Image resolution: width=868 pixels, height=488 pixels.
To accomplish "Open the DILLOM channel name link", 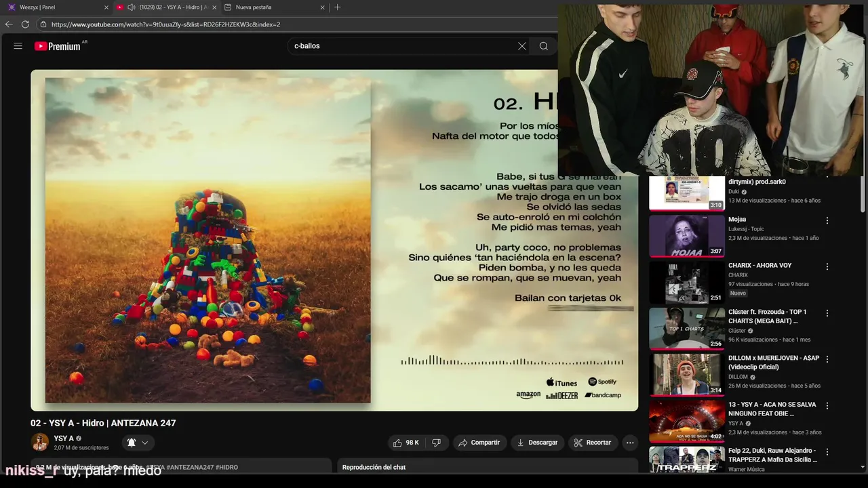I will [x=738, y=377].
